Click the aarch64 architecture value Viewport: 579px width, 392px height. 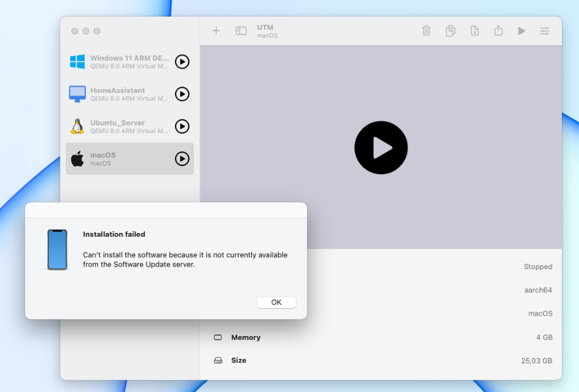coord(538,290)
